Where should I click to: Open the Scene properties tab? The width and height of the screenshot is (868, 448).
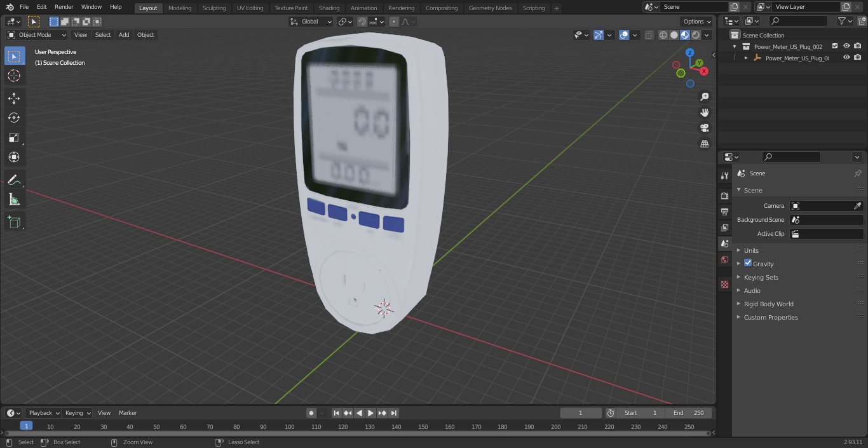click(724, 244)
